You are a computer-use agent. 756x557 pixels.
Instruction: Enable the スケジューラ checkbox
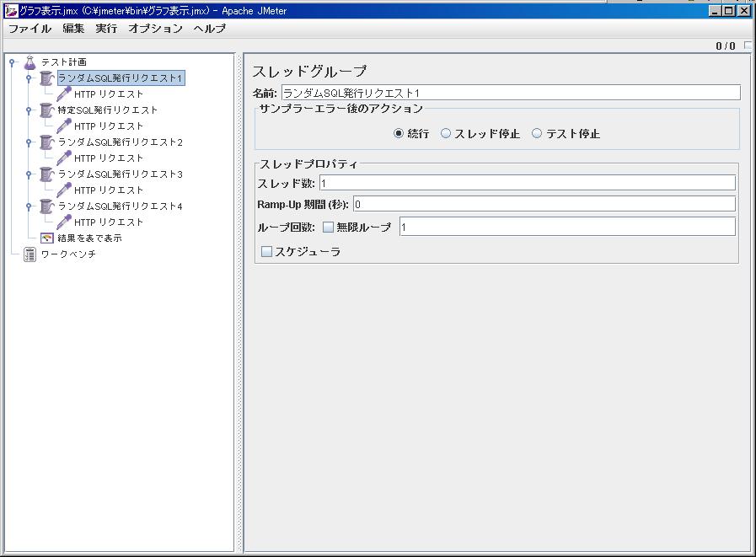266,251
